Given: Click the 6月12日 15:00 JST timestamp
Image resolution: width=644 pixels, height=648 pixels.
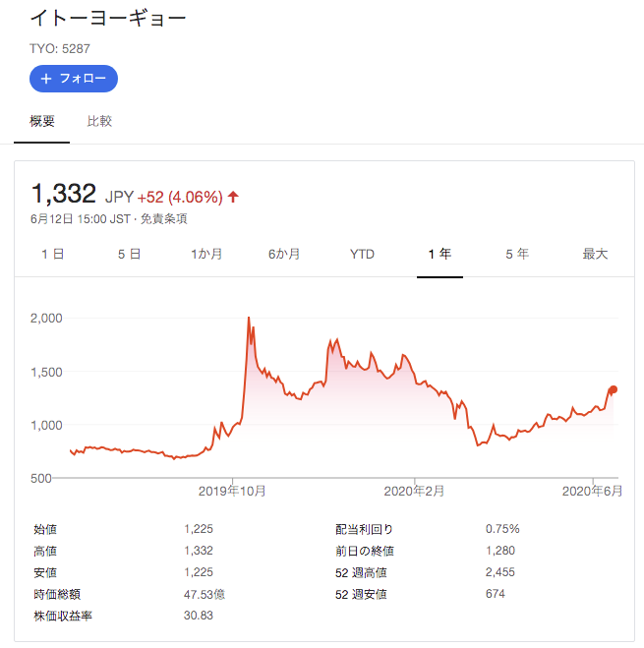Looking at the screenshot, I should point(81,218).
